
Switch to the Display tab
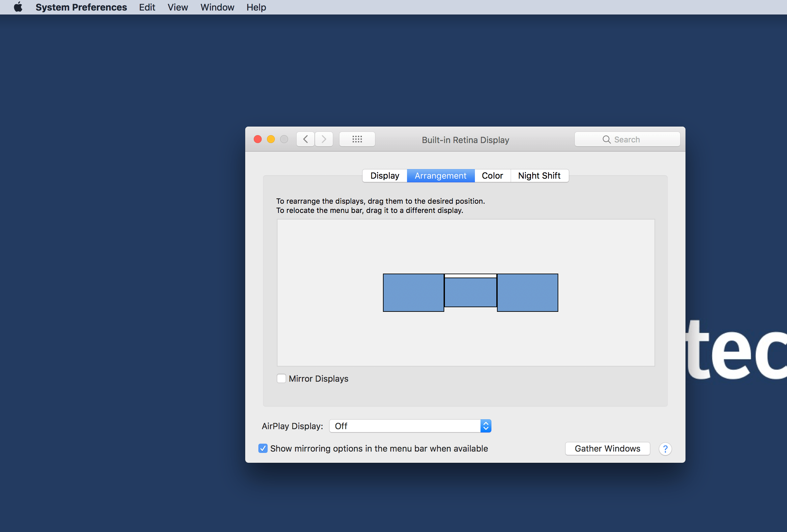pos(385,176)
